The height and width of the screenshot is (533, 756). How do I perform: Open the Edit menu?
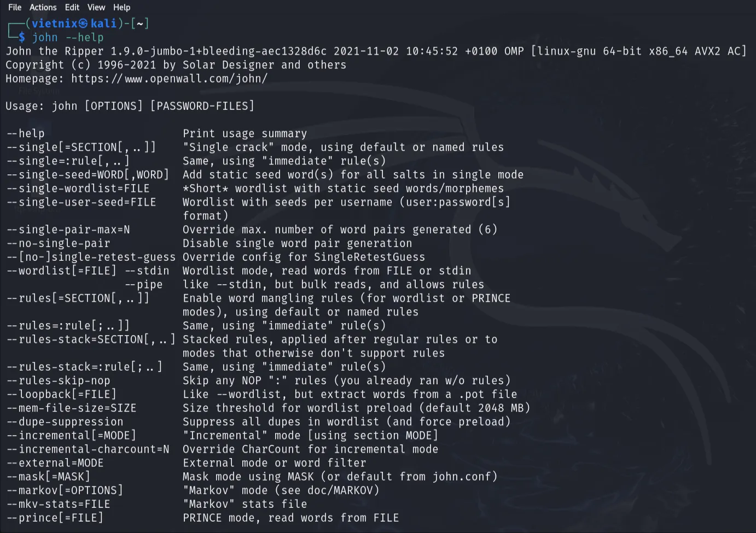click(x=72, y=7)
